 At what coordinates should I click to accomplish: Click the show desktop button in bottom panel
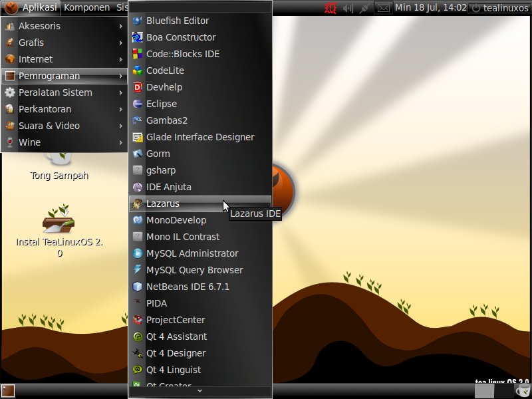[x=8, y=391]
